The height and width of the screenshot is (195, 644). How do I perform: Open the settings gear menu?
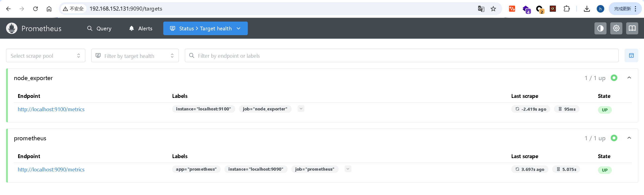(616, 28)
